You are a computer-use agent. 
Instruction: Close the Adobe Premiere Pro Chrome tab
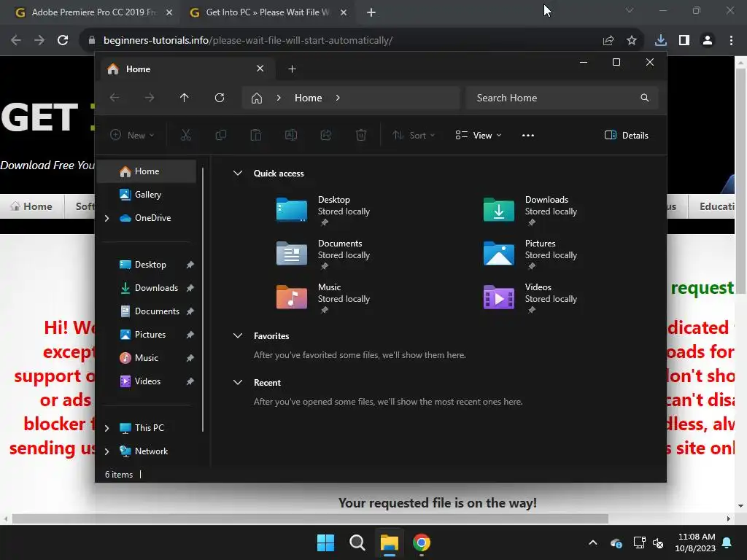169,12
